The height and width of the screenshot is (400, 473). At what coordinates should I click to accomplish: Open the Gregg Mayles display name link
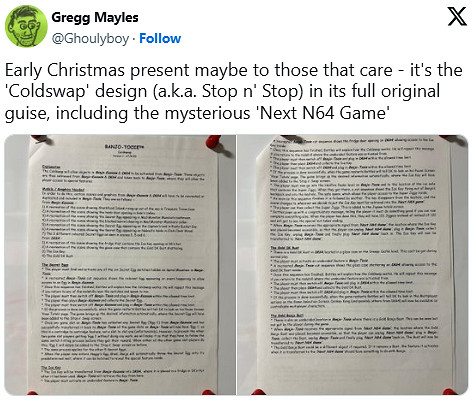(x=95, y=17)
